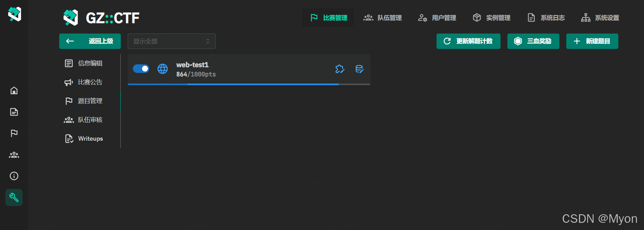Select 信息编辑 in side menu
The image size is (644, 230).
(89, 63)
